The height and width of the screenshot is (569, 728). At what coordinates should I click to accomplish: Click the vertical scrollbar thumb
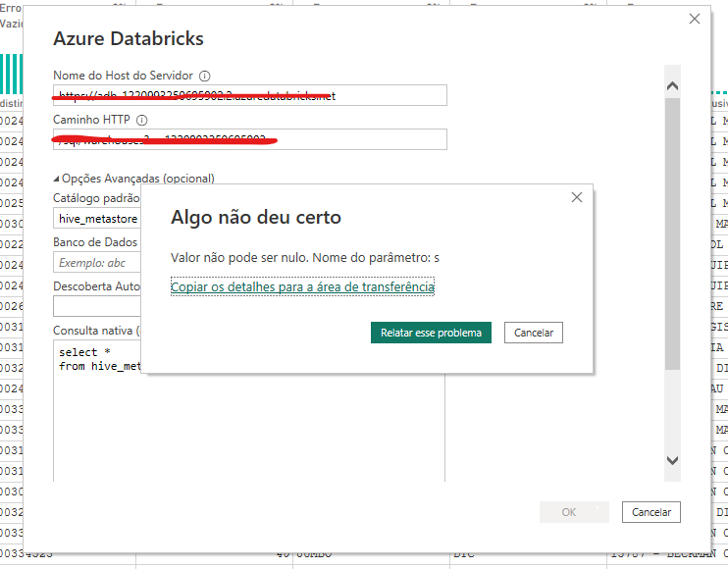672,233
